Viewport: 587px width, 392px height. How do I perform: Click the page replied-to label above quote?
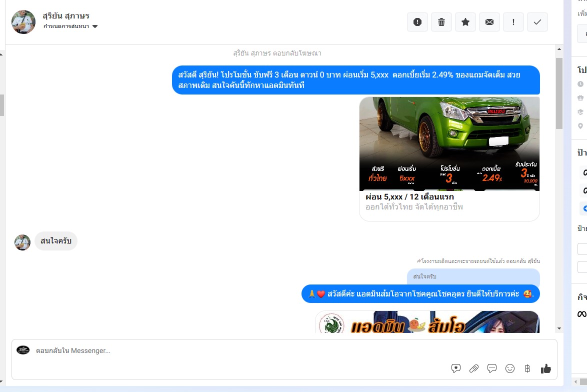[478, 261]
